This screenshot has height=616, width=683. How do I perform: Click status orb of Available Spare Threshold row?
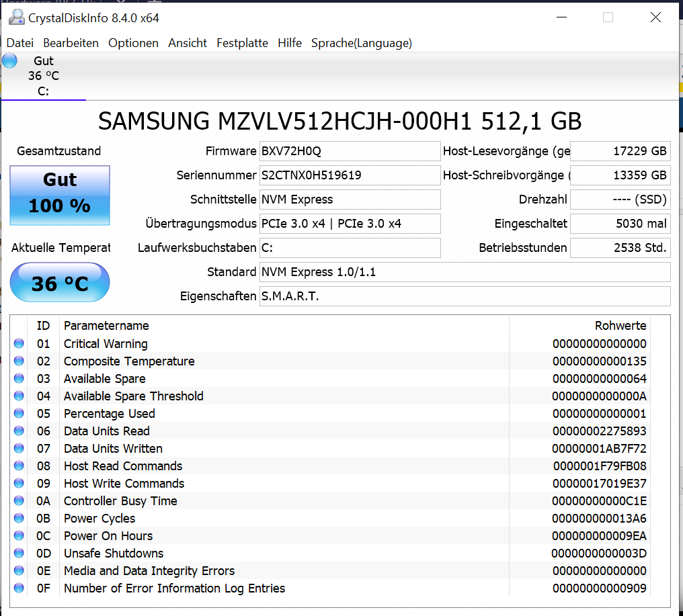pyautogui.click(x=19, y=396)
